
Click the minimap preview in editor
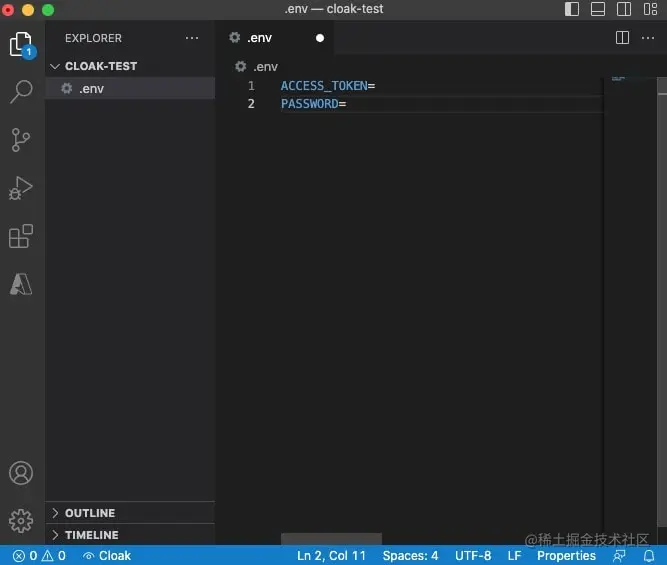click(x=619, y=78)
